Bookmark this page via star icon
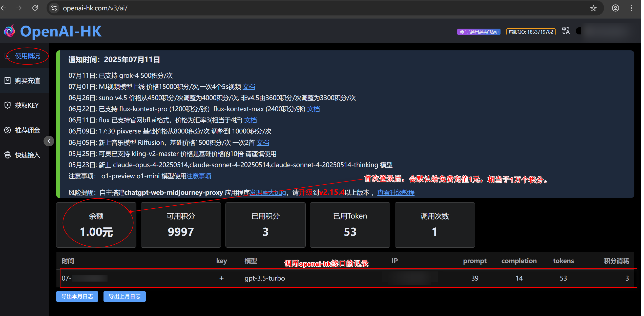Screen dimensions: 644x316 pos(593,8)
